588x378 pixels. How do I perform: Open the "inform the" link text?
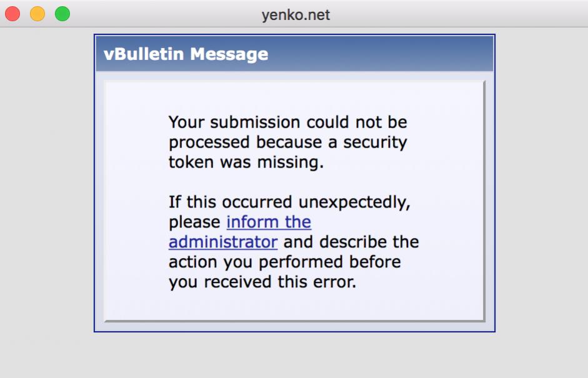269,222
